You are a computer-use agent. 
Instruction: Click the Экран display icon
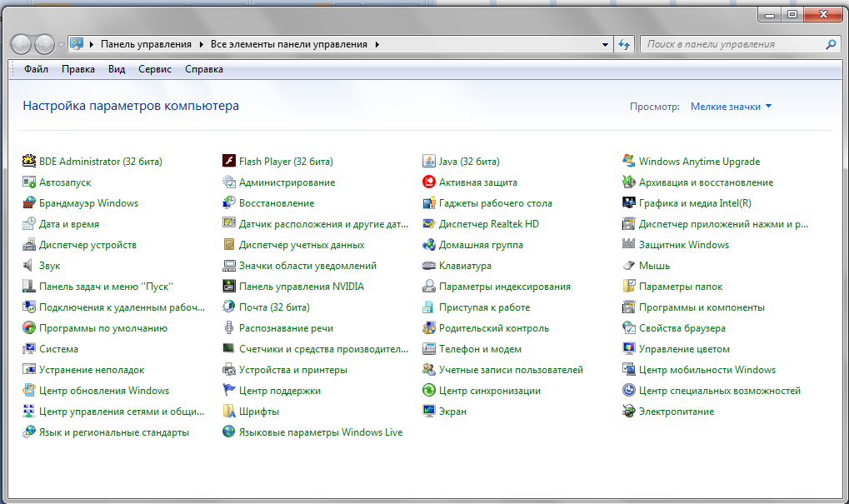click(x=429, y=411)
